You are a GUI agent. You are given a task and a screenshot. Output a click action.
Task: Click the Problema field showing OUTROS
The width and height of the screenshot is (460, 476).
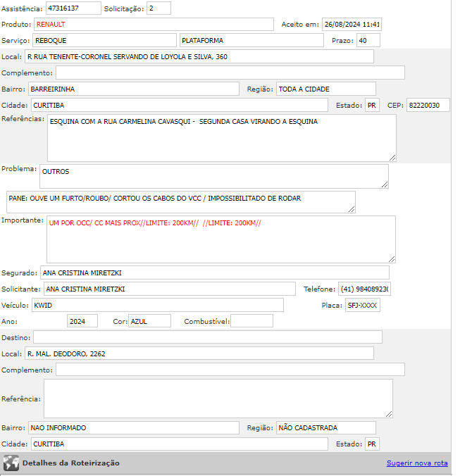tap(213, 176)
